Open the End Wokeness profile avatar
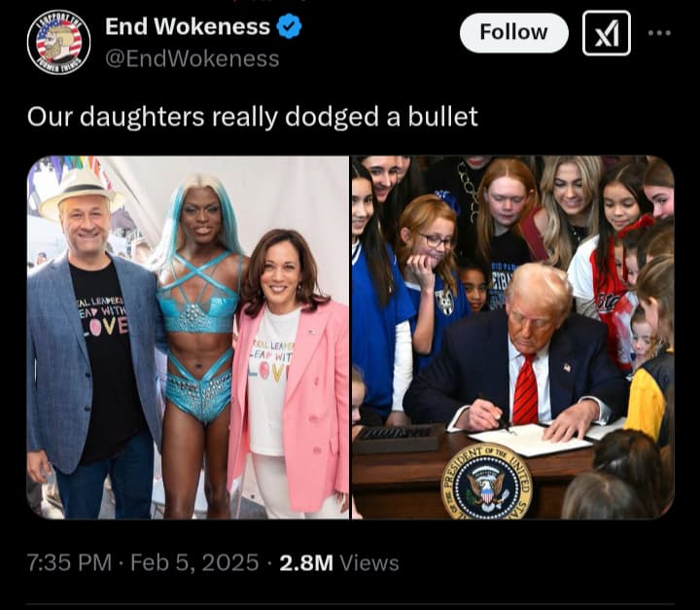This screenshot has width=700, height=610. click(58, 42)
